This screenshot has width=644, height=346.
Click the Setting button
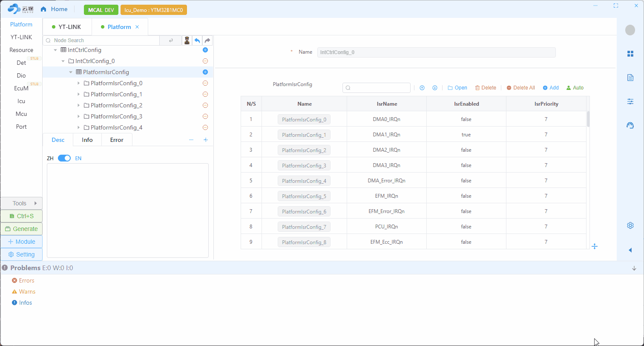(21, 254)
